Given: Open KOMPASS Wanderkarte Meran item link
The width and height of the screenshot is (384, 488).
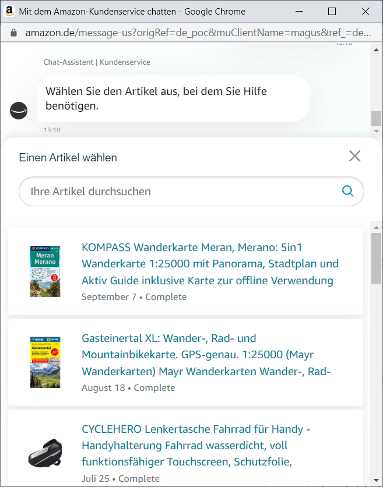Looking at the screenshot, I should [x=210, y=264].
